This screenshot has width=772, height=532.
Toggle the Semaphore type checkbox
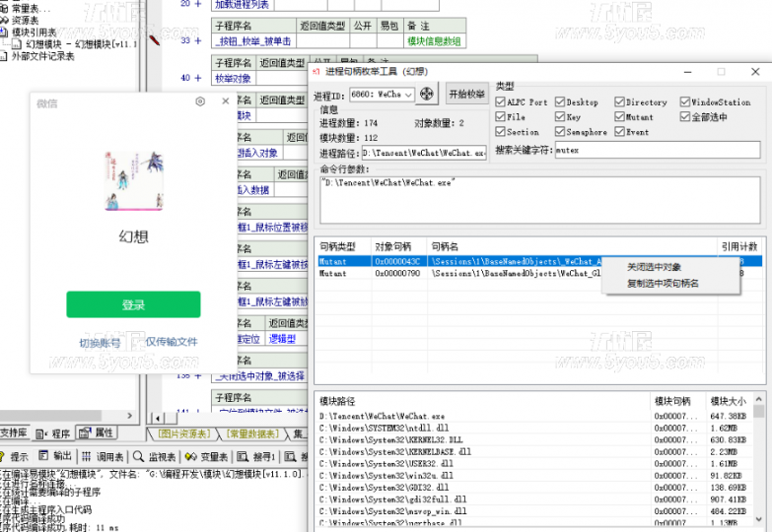point(560,131)
